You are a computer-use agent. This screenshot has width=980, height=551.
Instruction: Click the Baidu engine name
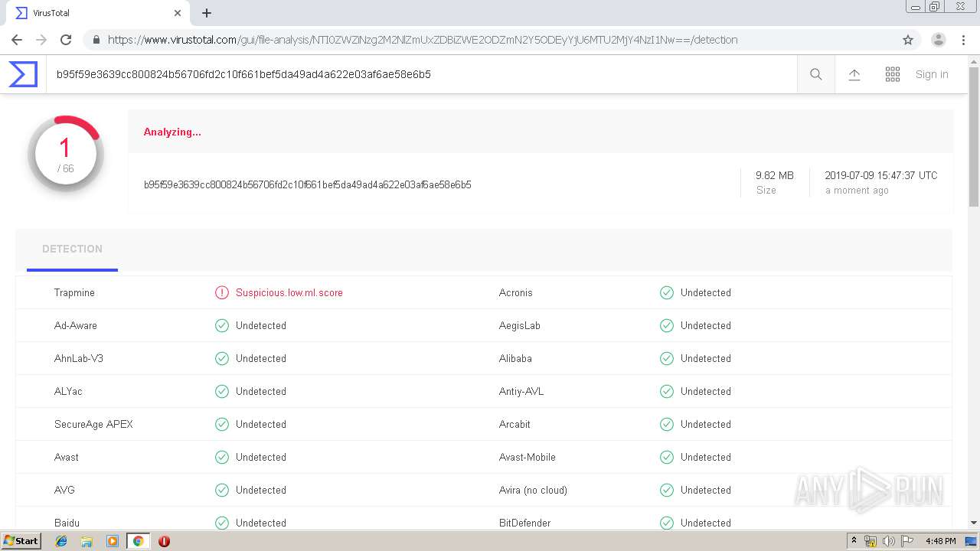67,523
